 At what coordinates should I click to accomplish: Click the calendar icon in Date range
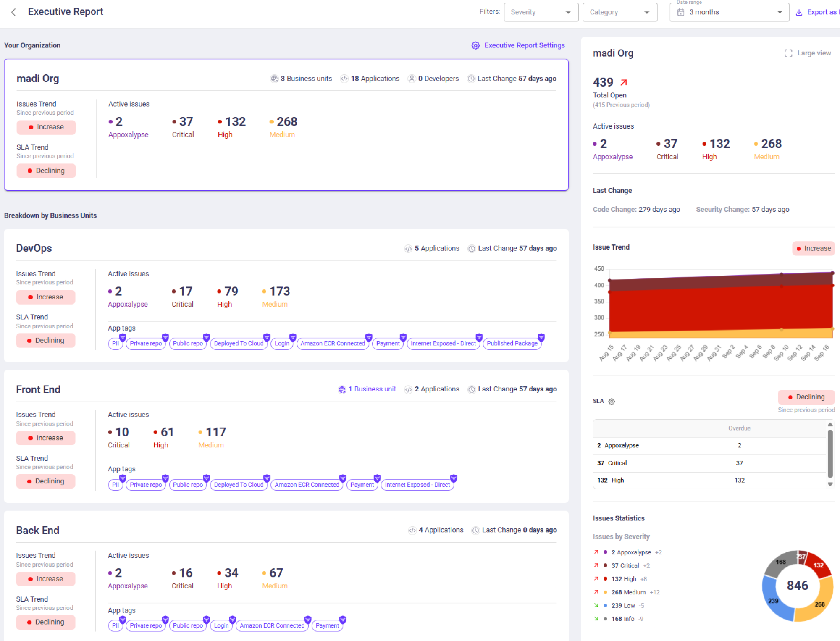click(681, 12)
